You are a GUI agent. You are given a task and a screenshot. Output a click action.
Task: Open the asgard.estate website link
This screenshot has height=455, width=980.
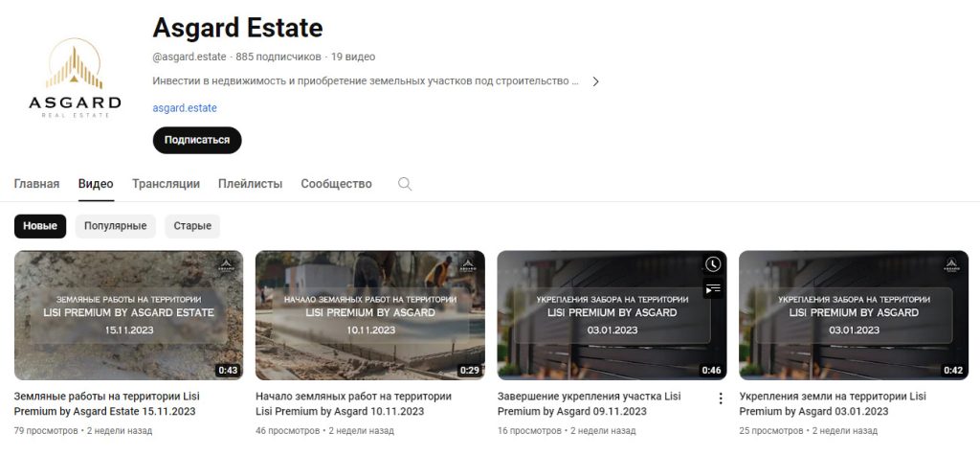pos(185,108)
